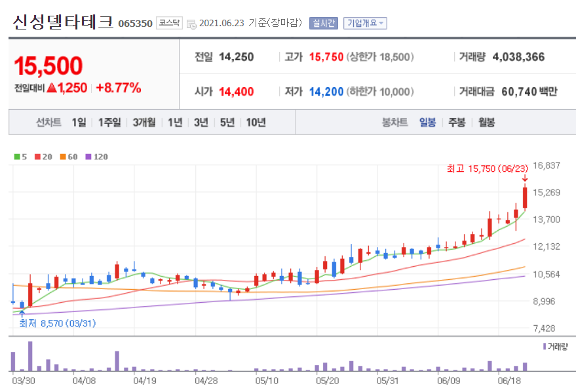576x392 pixels.
Task: Click the stock name 신성델타테크
Action: (63, 22)
